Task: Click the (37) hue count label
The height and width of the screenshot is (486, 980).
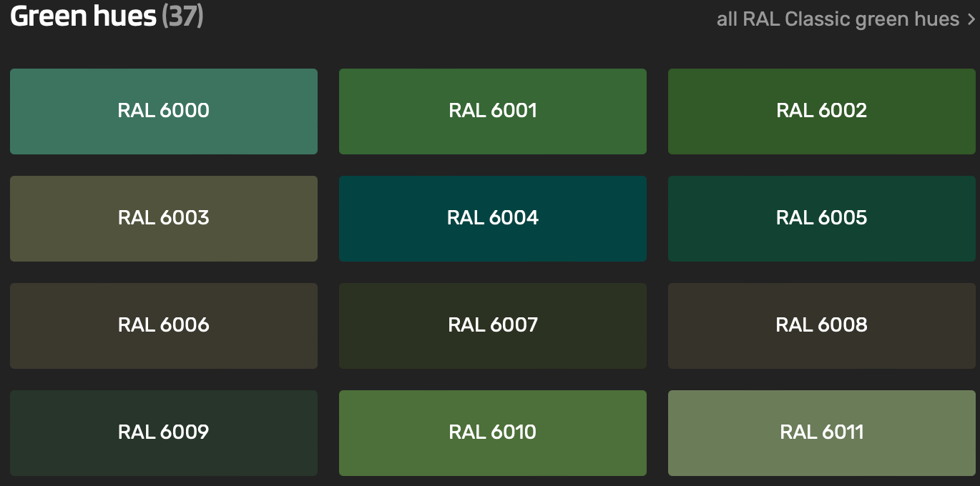Action: point(182,16)
